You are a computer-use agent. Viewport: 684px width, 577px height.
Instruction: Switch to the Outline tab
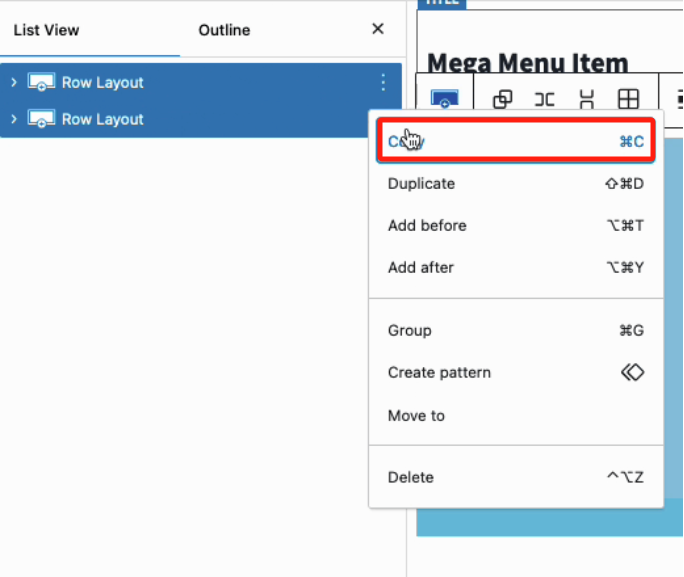[224, 30]
